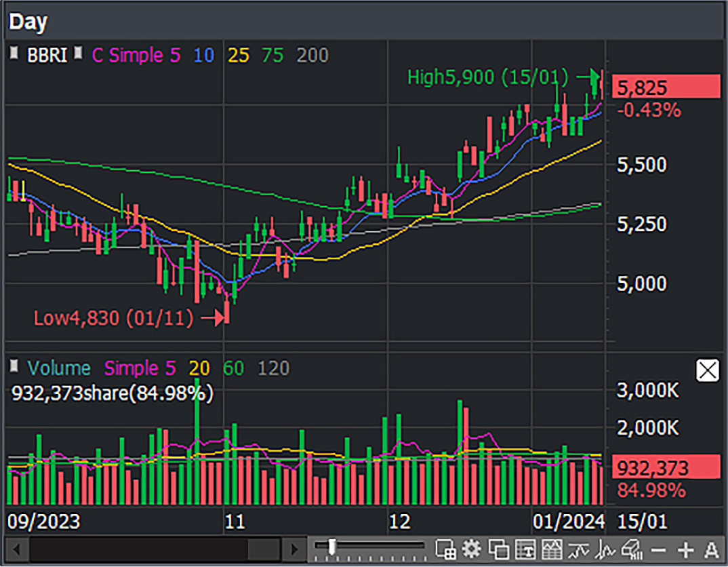Screen dimensions: 728x567
Task: Click the BBRI ticker symbol
Action: coord(47,55)
